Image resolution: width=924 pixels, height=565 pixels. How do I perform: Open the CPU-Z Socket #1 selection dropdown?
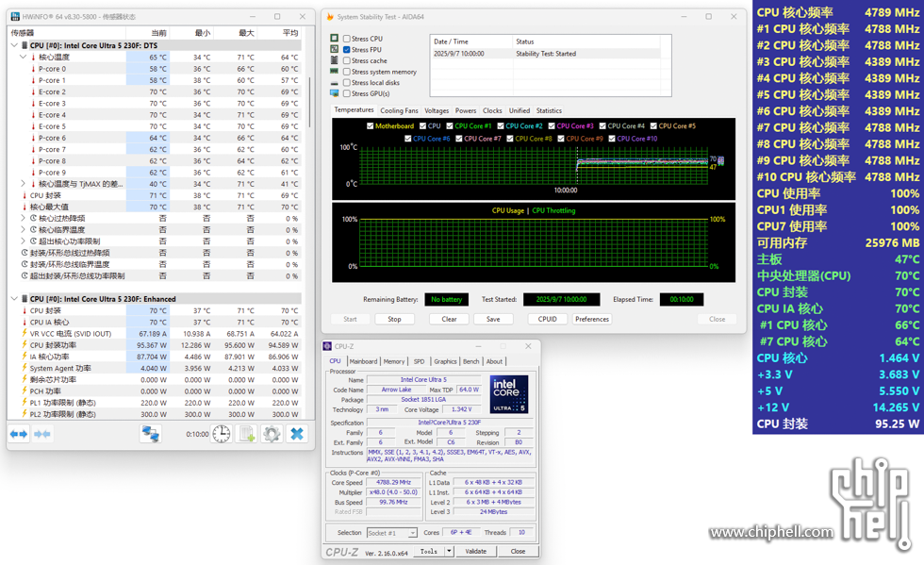[x=392, y=533]
